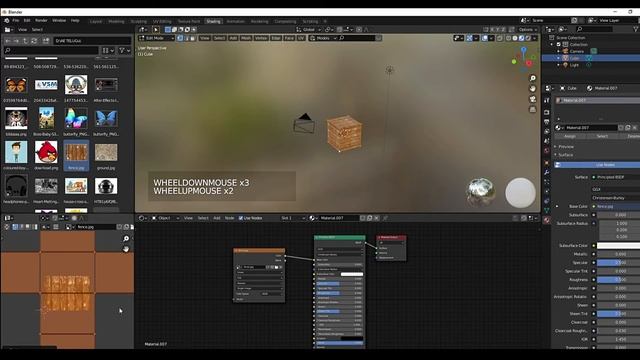Image resolution: width=640 pixels, height=360 pixels.
Task: Toggle viewport gizmo display button
Action: click(469, 38)
